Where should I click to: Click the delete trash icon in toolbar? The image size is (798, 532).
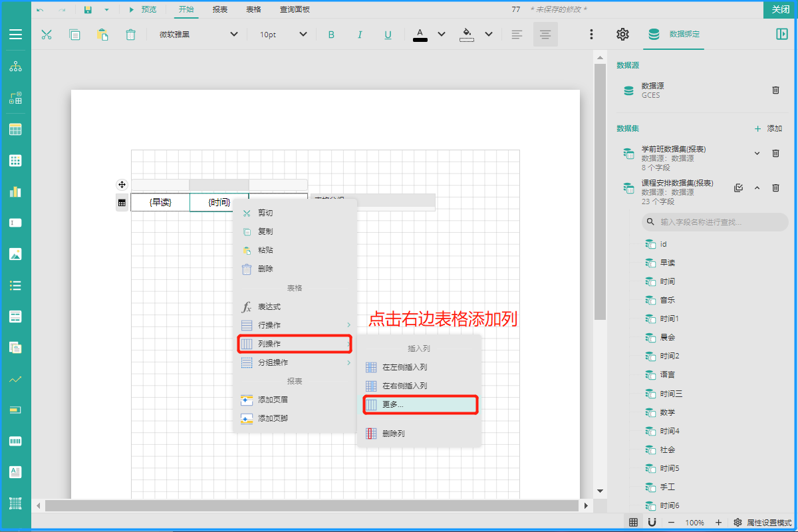click(x=131, y=35)
